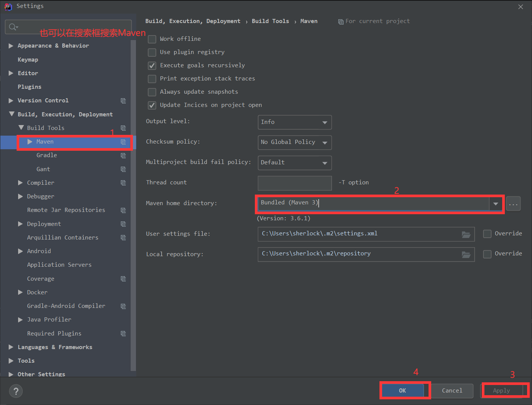Click the browse ellipsis button for Maven home

(513, 204)
